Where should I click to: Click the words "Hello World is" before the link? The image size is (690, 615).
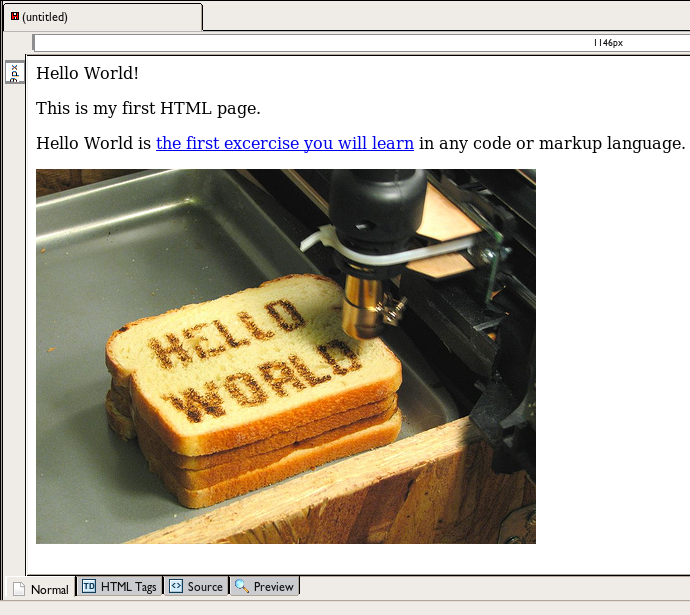[93, 143]
